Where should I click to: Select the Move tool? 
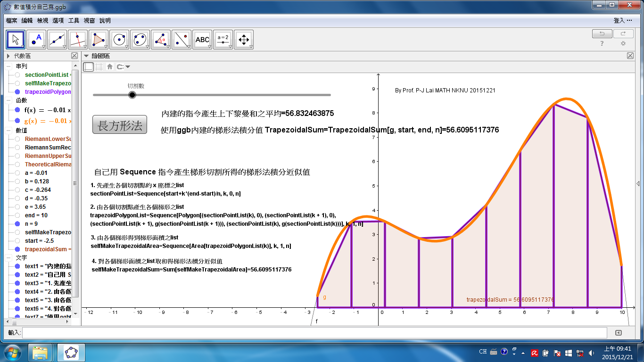click(15, 40)
